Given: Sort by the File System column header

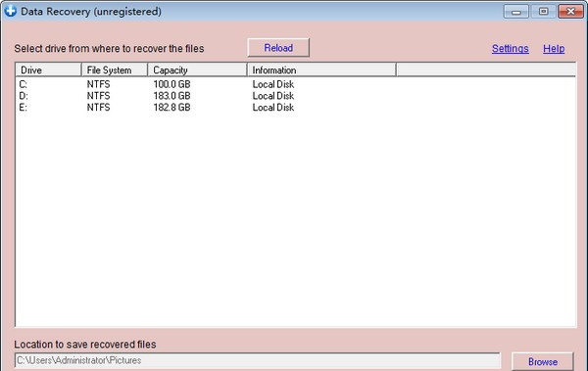Looking at the screenshot, I should [x=115, y=70].
